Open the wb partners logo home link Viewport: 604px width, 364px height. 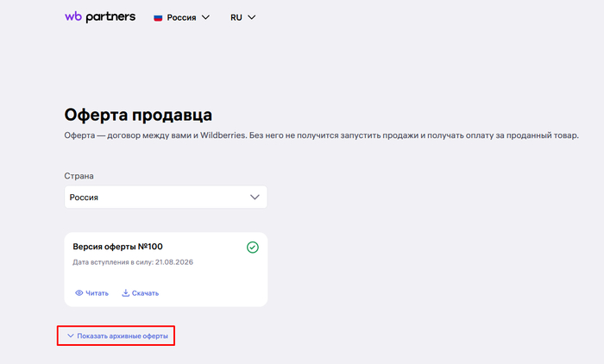pos(100,17)
